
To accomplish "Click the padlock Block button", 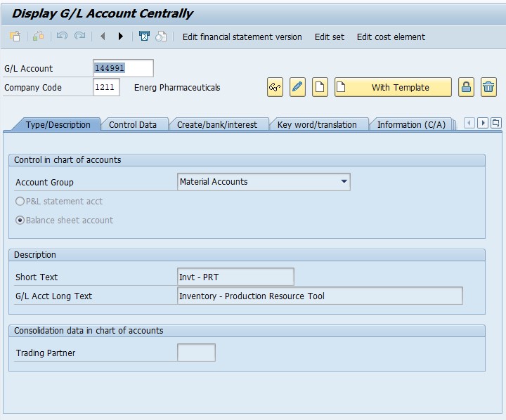I will pos(466,87).
